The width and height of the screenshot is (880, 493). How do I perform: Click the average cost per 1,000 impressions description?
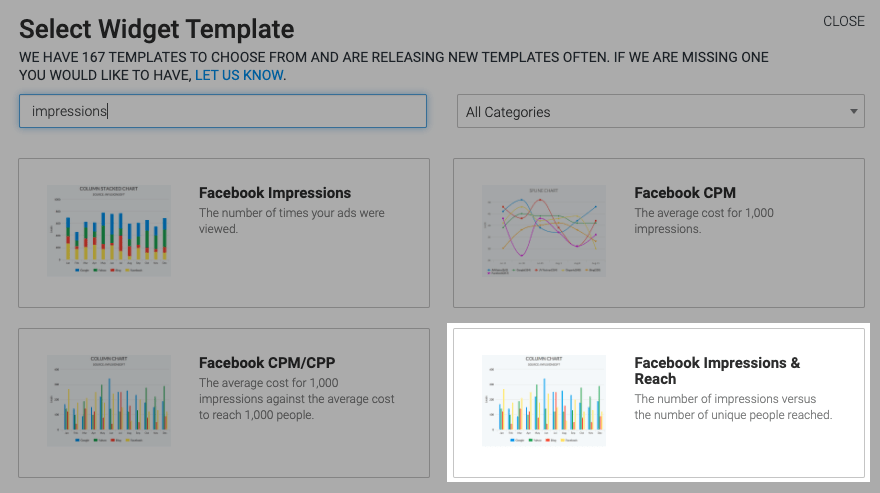pos(704,221)
